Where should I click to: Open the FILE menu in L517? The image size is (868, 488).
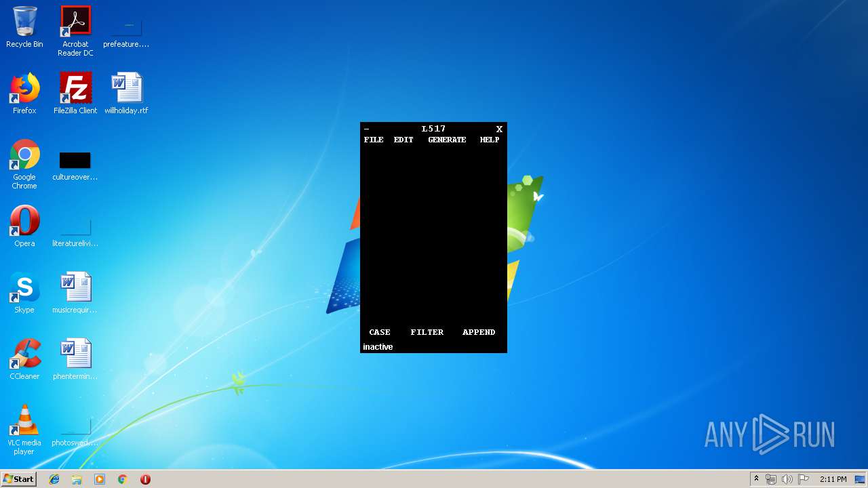coord(374,140)
